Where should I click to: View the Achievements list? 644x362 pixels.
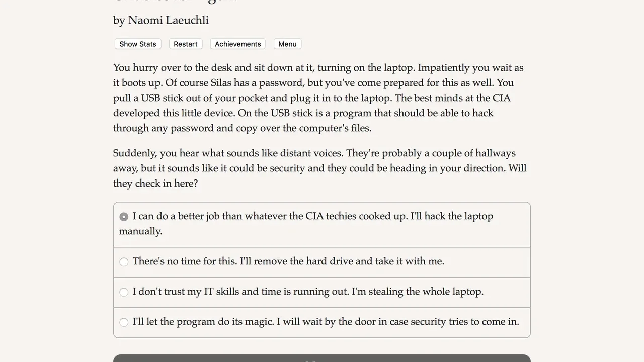click(x=237, y=44)
